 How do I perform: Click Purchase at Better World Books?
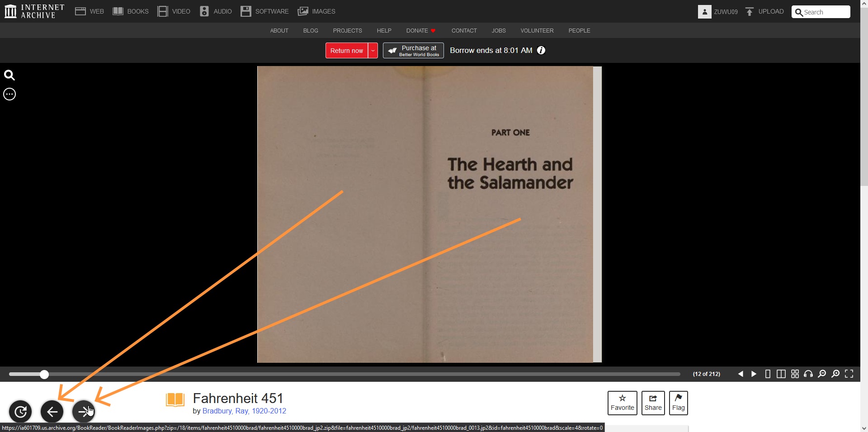coord(413,51)
